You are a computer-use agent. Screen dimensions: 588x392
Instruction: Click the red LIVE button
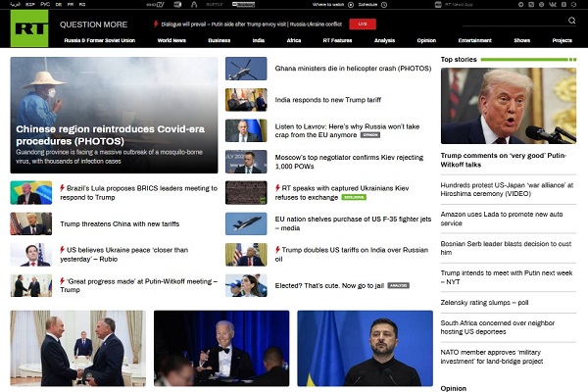[363, 24]
